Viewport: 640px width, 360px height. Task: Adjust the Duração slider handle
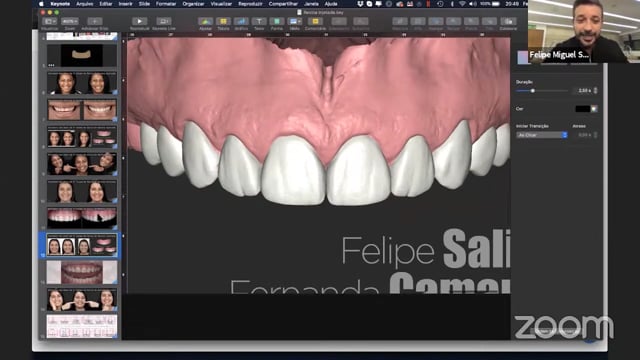(x=533, y=91)
